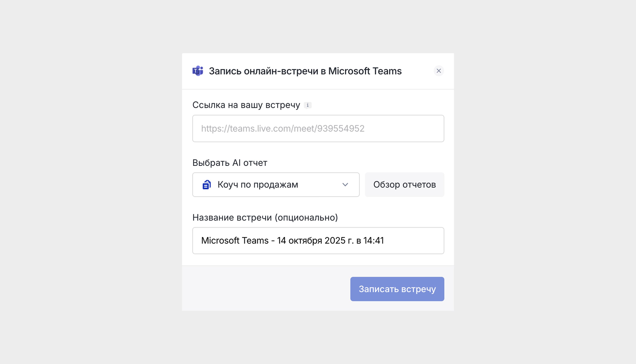Screen dimensions: 636x364
Task: Click the Microsoft Teams logo icon
Action: click(197, 71)
